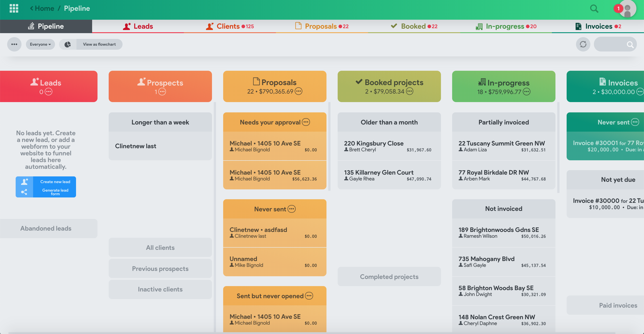Click the refresh pipeline icon
Screen dimensions: 644x334
[x=583, y=44]
